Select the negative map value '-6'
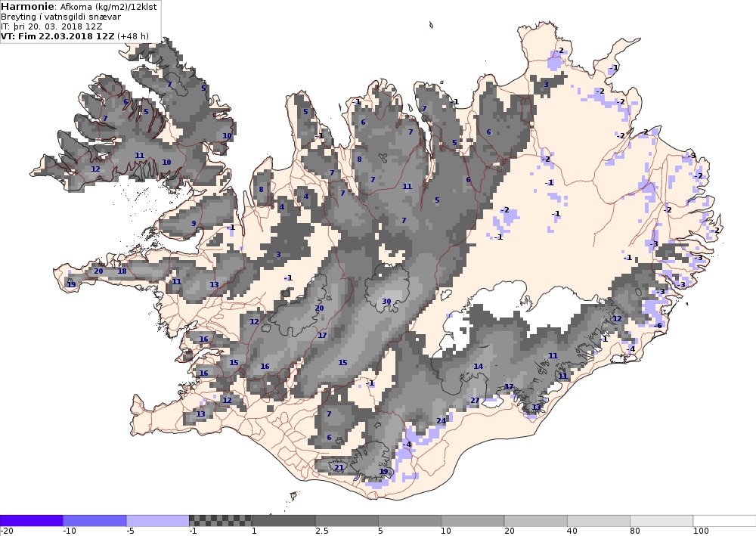 [x=658, y=326]
